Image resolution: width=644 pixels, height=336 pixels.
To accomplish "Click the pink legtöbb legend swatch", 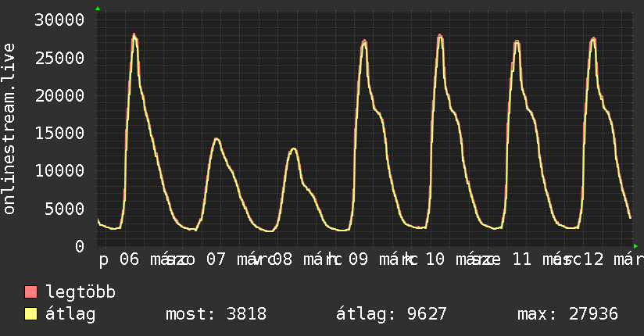I will [30, 292].
